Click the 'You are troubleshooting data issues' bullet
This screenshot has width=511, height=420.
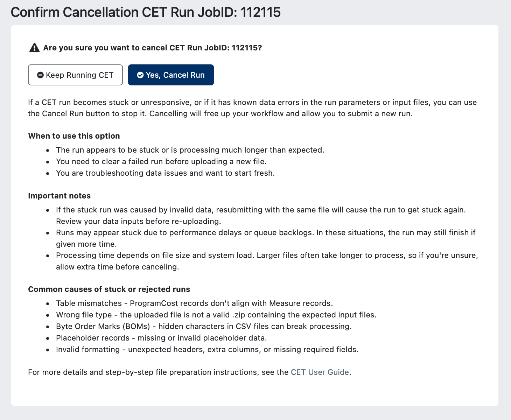165,173
